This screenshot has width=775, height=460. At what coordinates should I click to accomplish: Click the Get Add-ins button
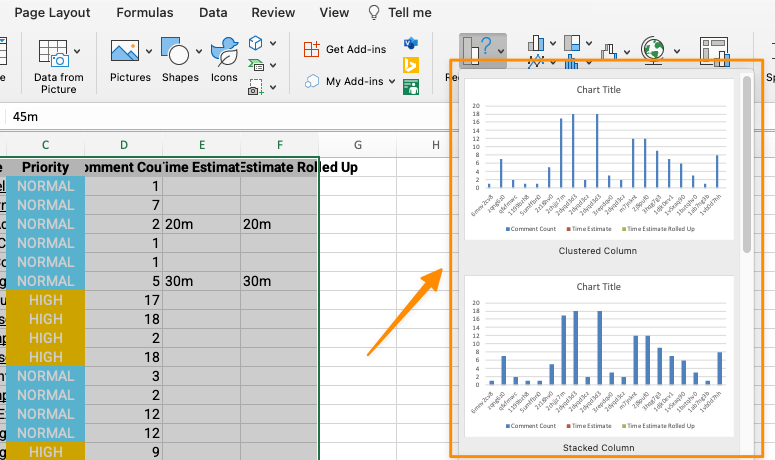(x=345, y=49)
